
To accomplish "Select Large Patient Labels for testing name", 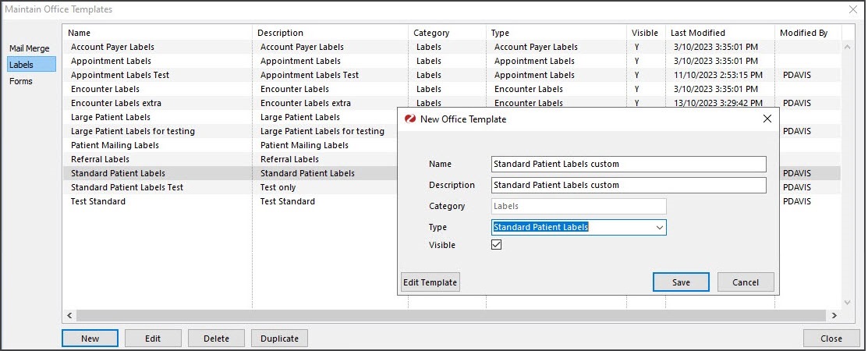I will coord(133,131).
